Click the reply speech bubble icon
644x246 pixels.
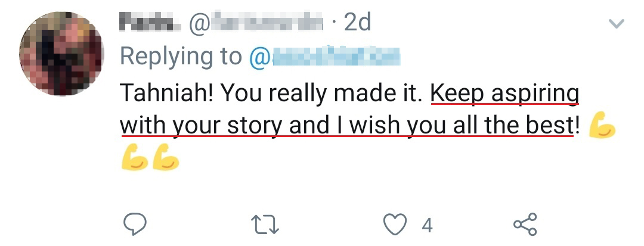pyautogui.click(x=135, y=225)
